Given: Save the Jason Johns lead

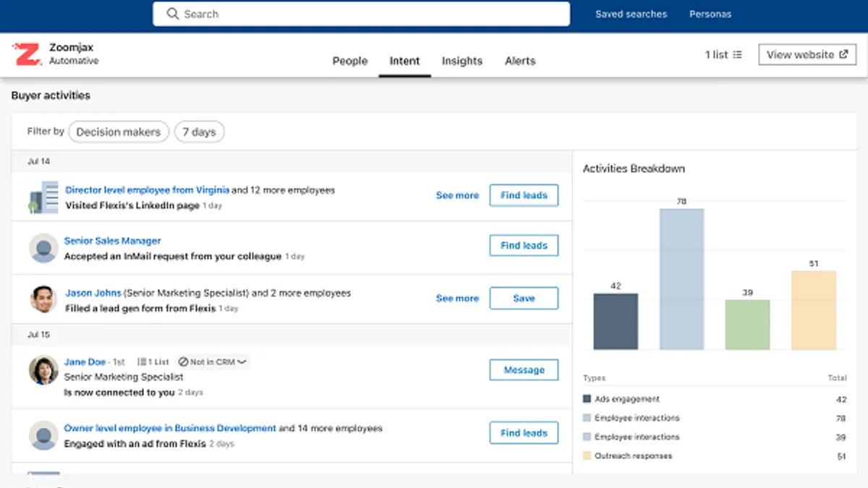Looking at the screenshot, I should tap(524, 298).
